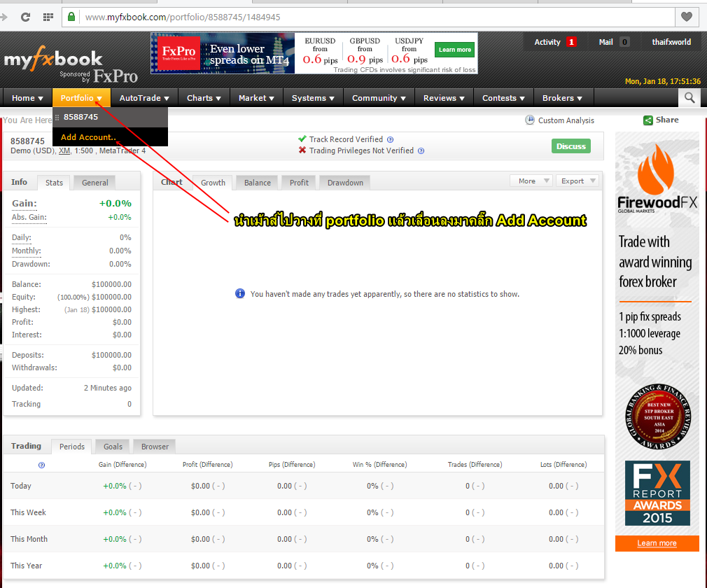
Task: Click the FX Report Awards 2015 image
Action: [657, 493]
